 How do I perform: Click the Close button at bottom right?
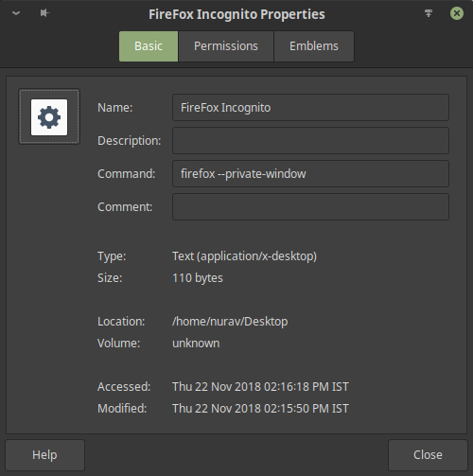[428, 455]
